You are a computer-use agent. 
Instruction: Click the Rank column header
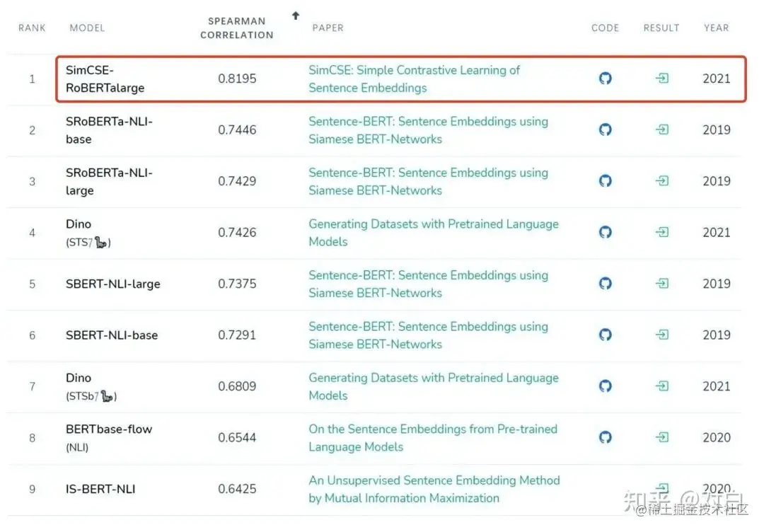tap(32, 28)
